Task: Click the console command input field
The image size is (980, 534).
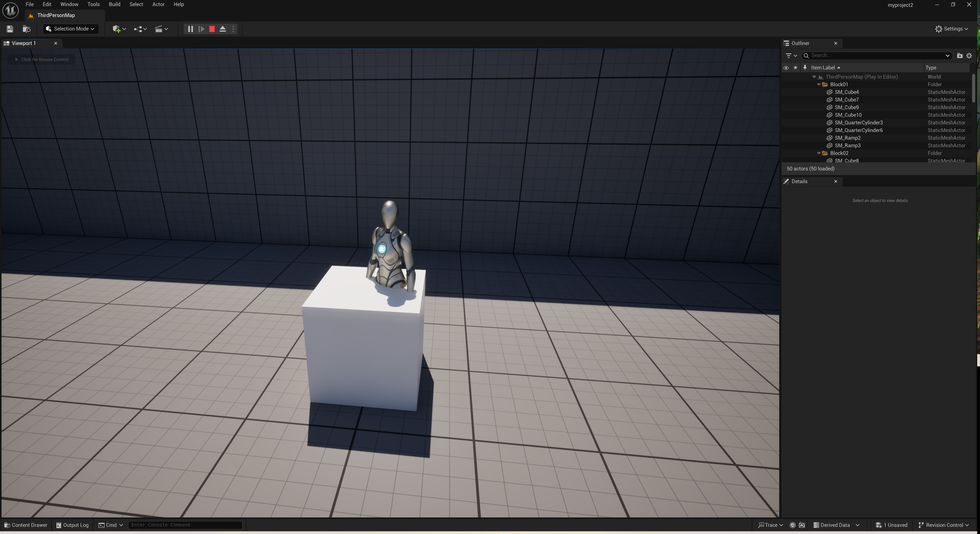Action: click(185, 525)
